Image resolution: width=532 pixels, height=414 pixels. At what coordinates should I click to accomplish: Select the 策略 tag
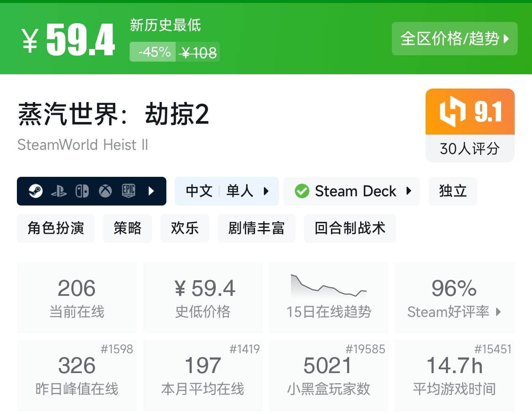127,228
